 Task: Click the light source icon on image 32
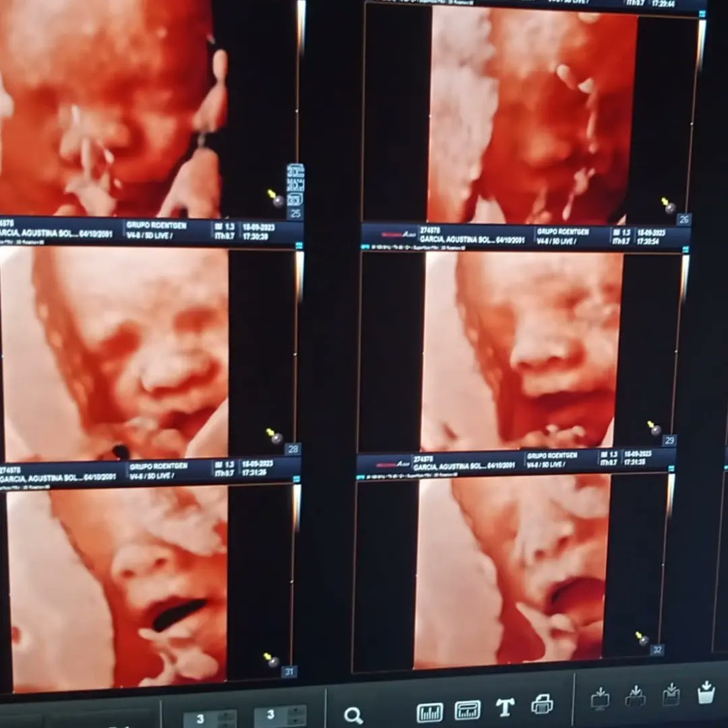coord(642,638)
